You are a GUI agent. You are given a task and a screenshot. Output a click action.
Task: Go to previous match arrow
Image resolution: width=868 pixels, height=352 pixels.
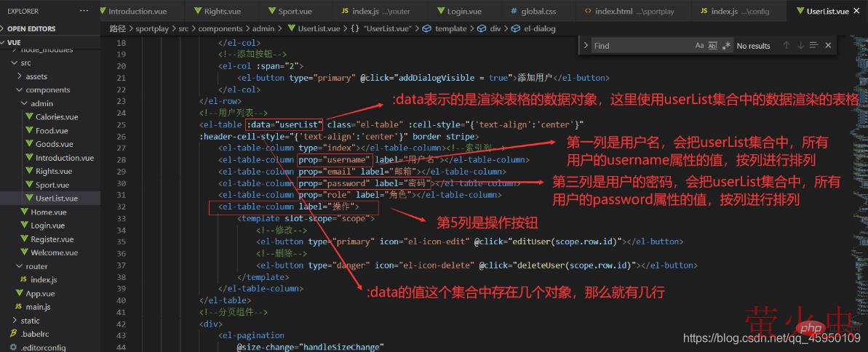[787, 46]
